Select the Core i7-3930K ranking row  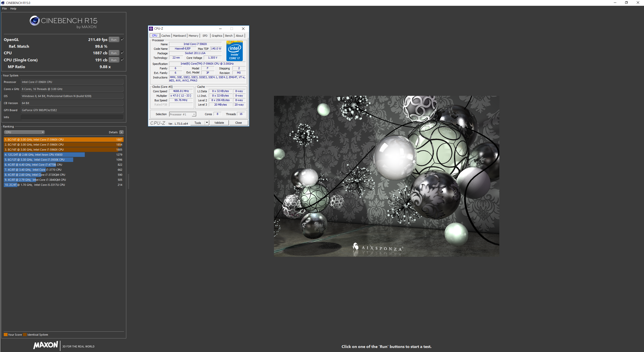point(63,160)
